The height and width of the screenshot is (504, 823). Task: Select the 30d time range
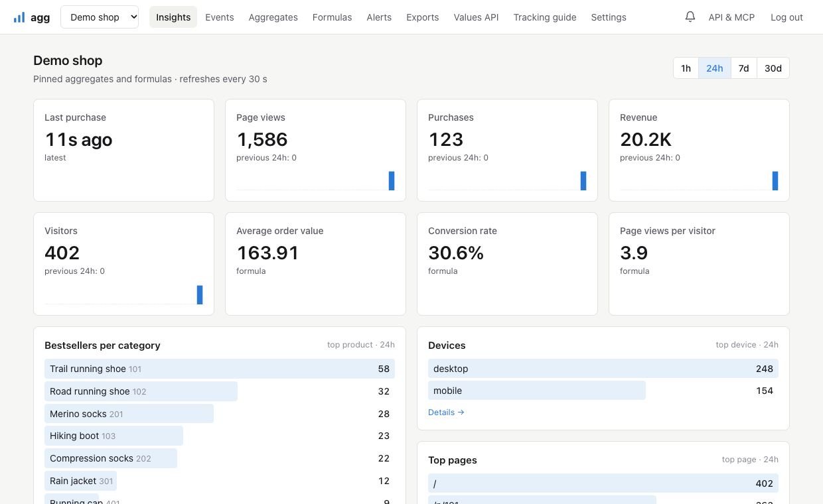pyautogui.click(x=773, y=68)
